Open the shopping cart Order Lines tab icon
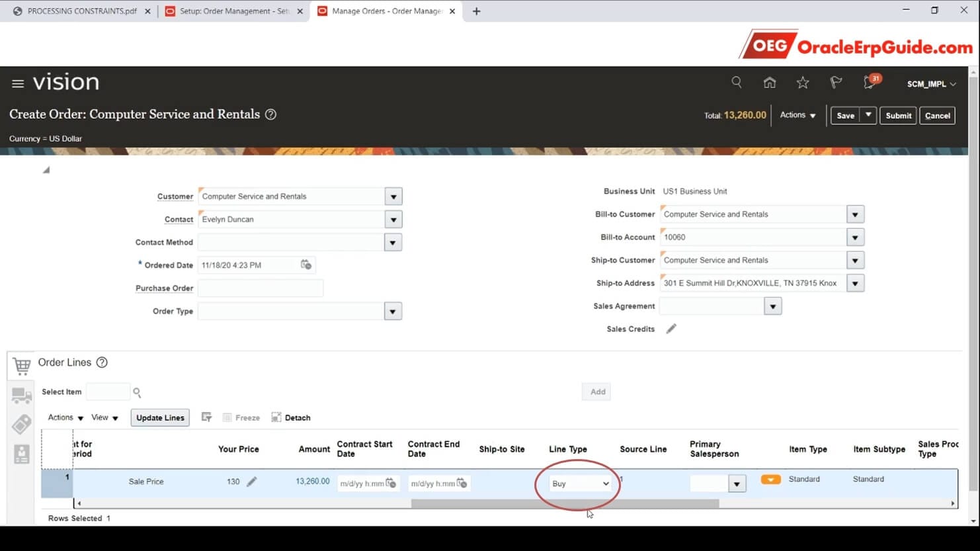Screen dimensions: 980x551 [22, 365]
